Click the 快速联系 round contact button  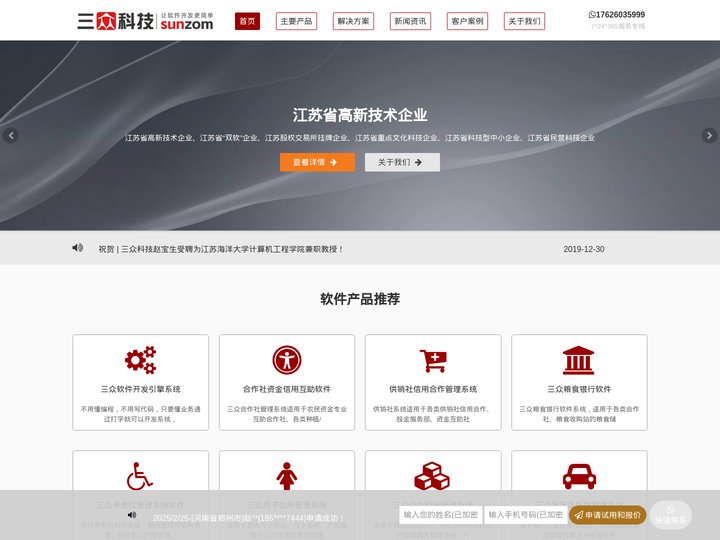[x=670, y=515]
